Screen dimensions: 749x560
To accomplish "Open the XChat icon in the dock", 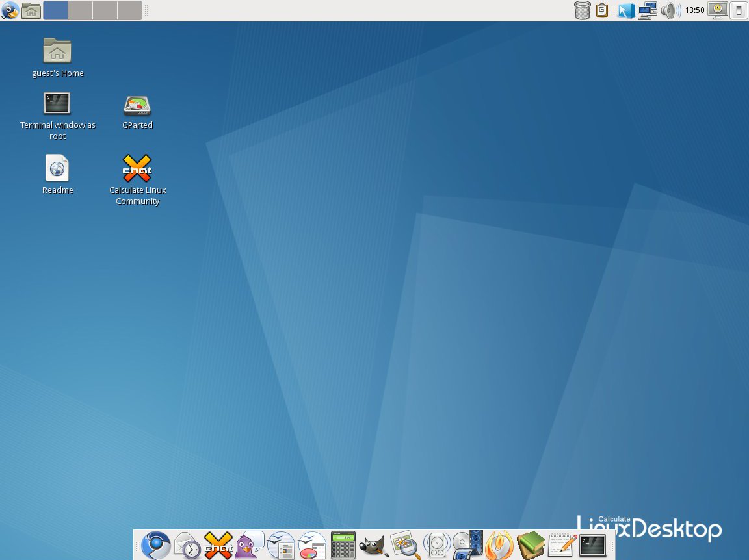I will tap(218, 545).
